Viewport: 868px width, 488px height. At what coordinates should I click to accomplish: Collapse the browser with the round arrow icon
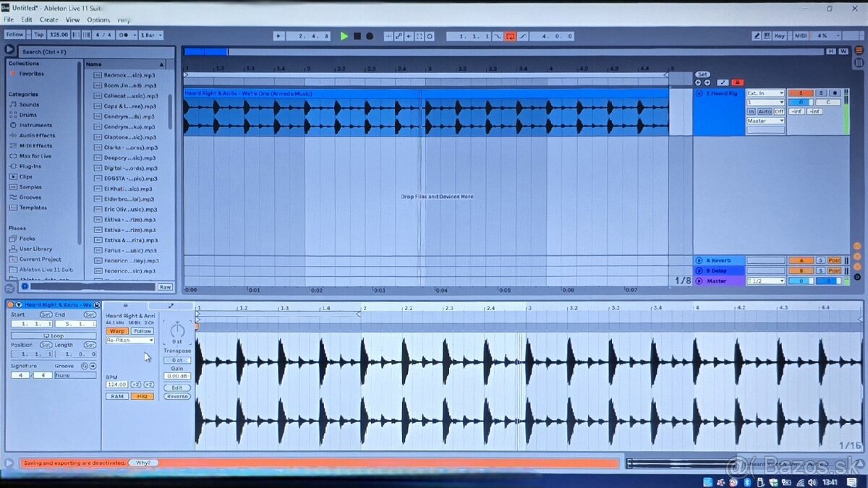(9, 50)
